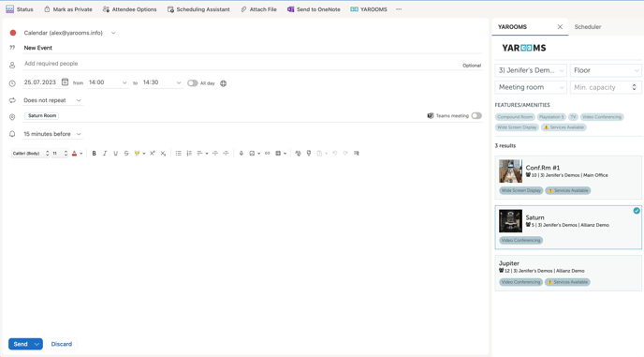This screenshot has height=357, width=644.
Task: Open the font color picker
Action: [77, 154]
